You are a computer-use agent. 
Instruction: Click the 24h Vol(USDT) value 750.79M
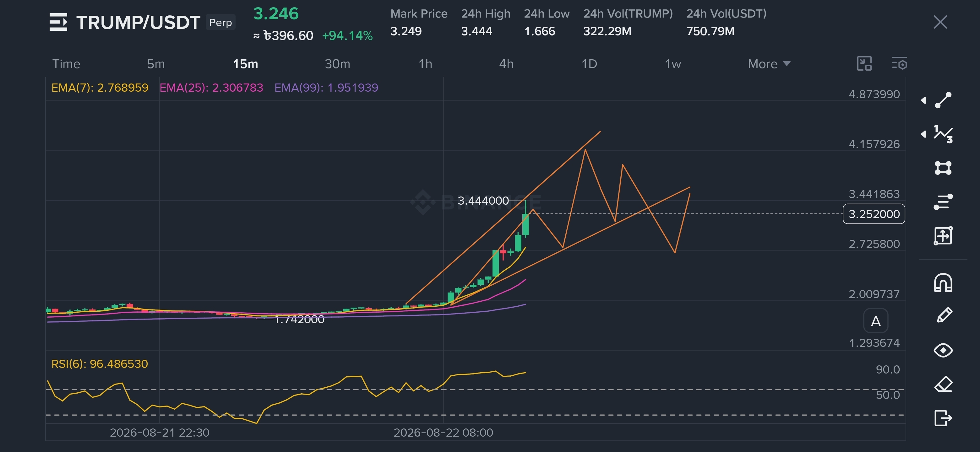click(x=710, y=31)
